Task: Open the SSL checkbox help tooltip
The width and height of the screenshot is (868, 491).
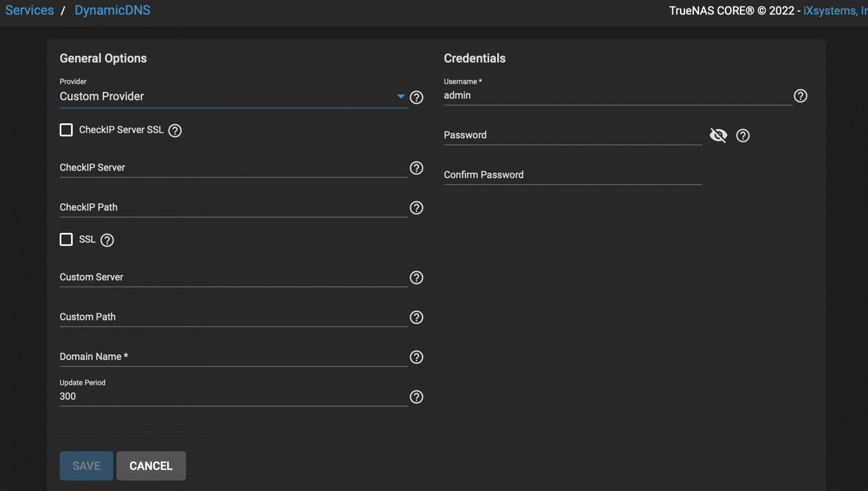Action: (x=107, y=240)
